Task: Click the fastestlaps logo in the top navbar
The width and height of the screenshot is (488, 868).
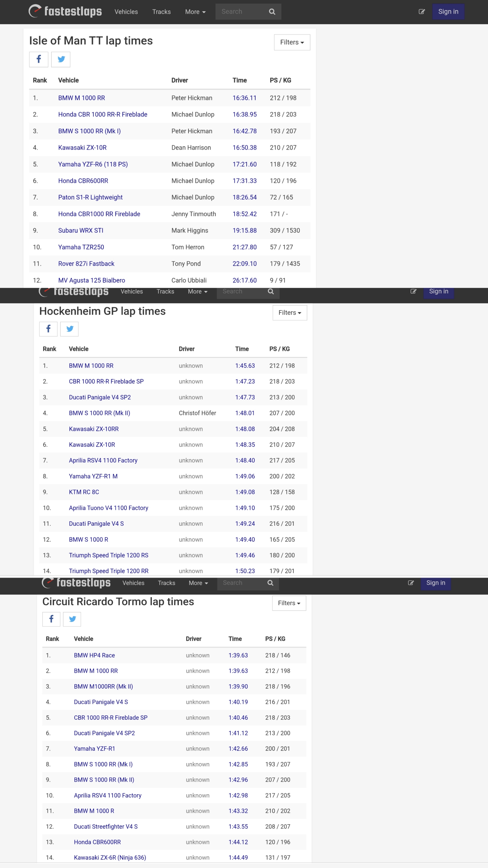Action: [x=65, y=11]
